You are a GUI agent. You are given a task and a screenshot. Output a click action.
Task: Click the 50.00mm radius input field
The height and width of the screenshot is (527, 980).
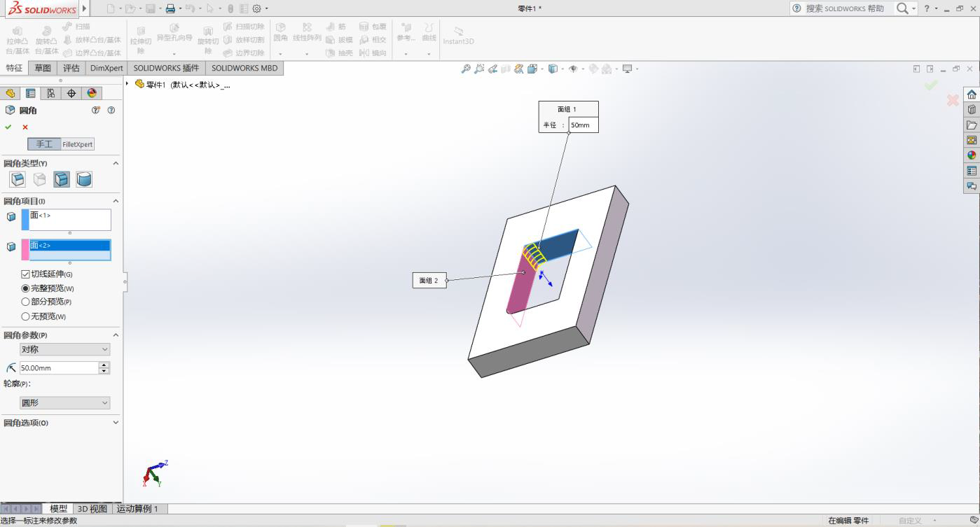click(x=59, y=367)
